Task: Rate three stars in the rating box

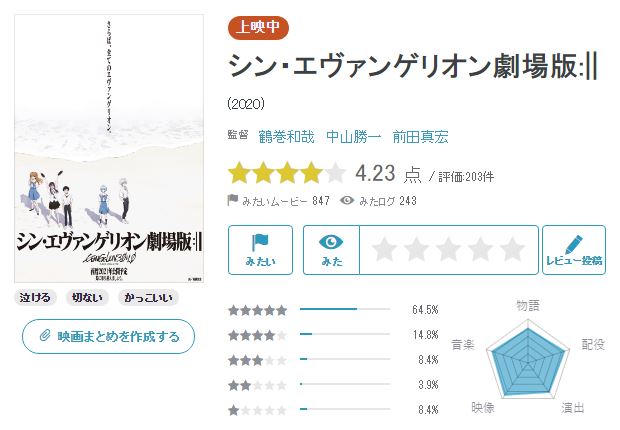Action: pyautogui.click(x=449, y=249)
